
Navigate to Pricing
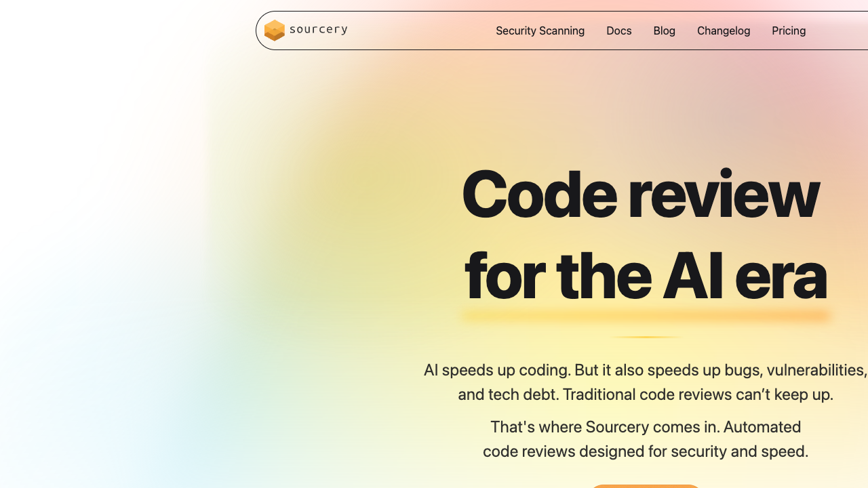(789, 30)
